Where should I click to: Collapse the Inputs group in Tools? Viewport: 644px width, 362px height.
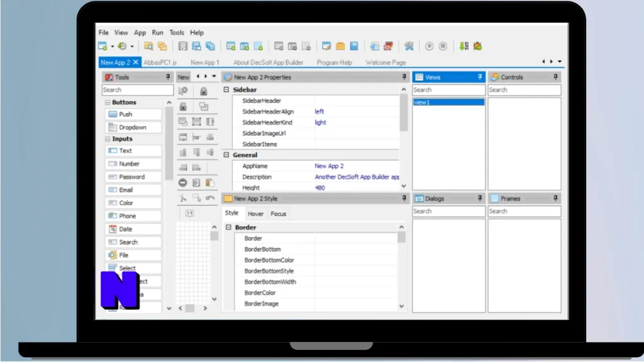pyautogui.click(x=108, y=139)
